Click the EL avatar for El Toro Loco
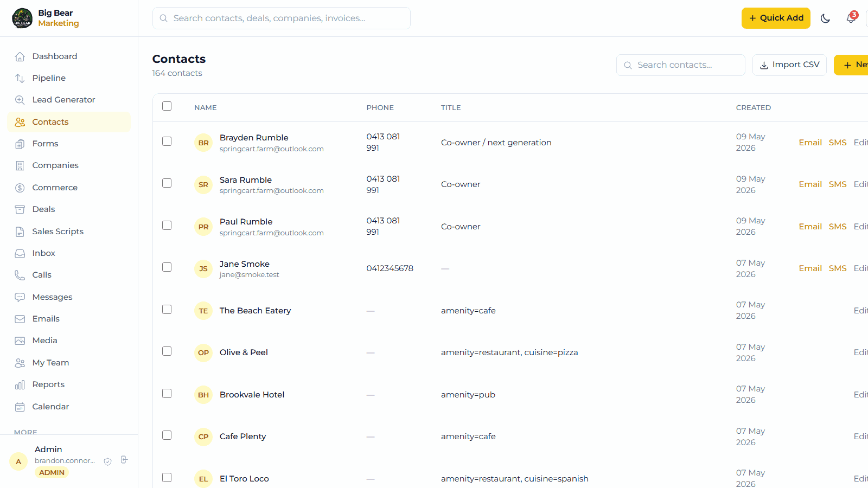This screenshot has height=488, width=868. click(x=203, y=479)
